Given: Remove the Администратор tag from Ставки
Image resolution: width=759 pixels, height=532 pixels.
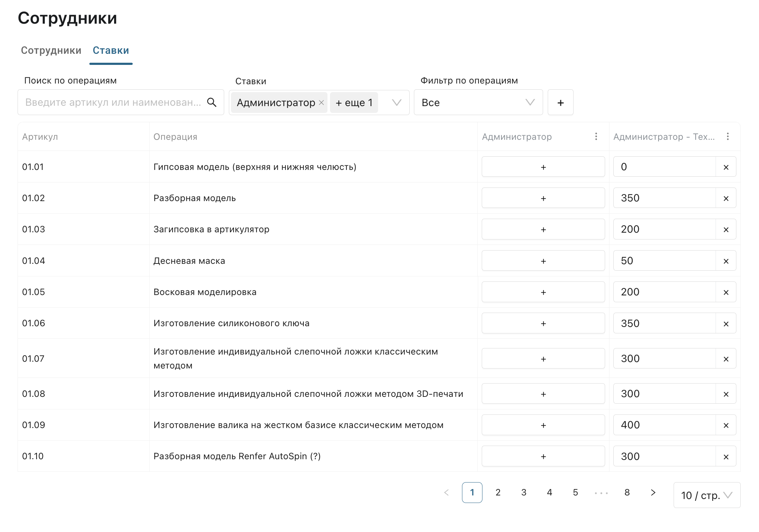Looking at the screenshot, I should point(321,103).
